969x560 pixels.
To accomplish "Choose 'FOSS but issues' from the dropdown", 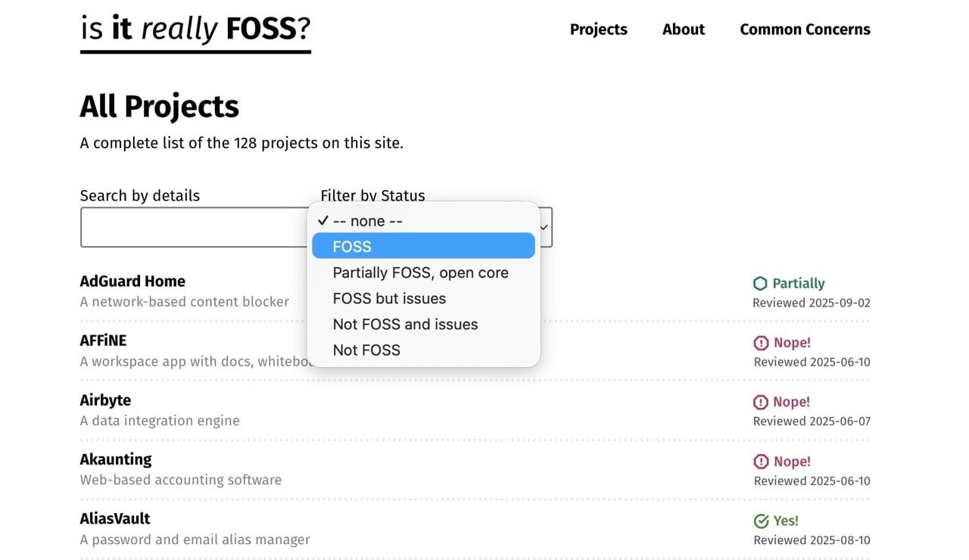I will (x=389, y=298).
